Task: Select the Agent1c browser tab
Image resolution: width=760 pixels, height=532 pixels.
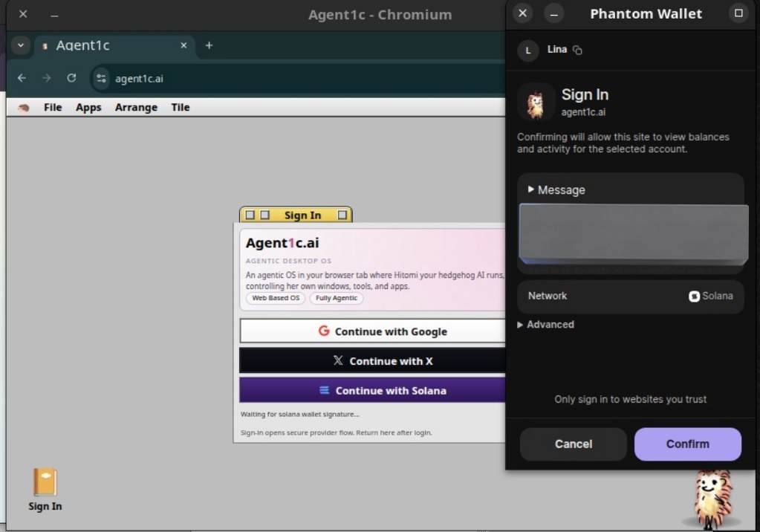Action: click(x=114, y=45)
